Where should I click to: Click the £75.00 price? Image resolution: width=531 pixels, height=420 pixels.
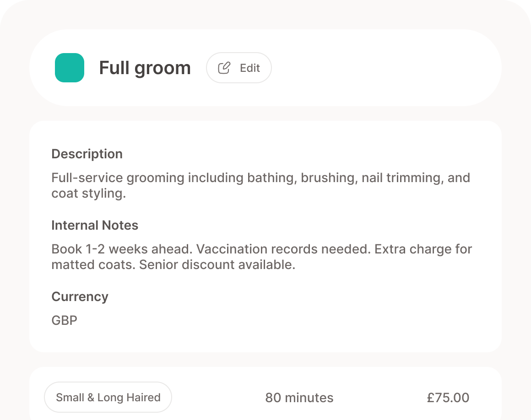(449, 398)
